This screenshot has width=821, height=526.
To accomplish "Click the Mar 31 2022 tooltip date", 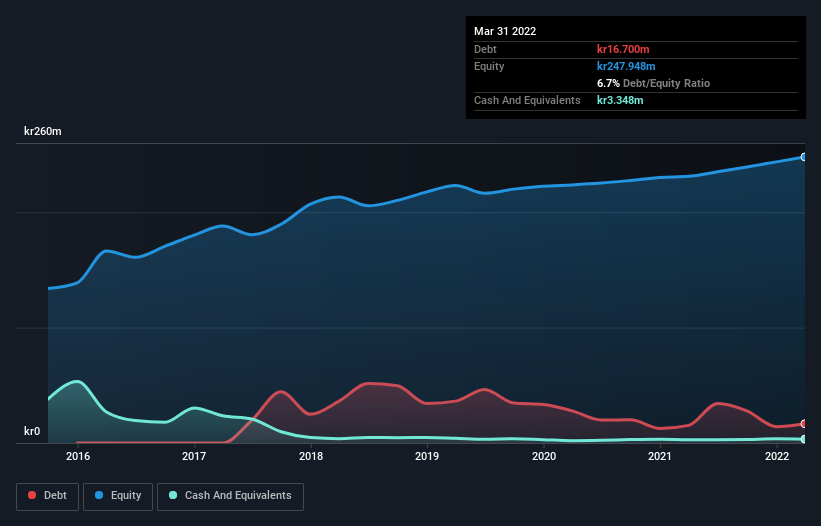I will point(505,31).
